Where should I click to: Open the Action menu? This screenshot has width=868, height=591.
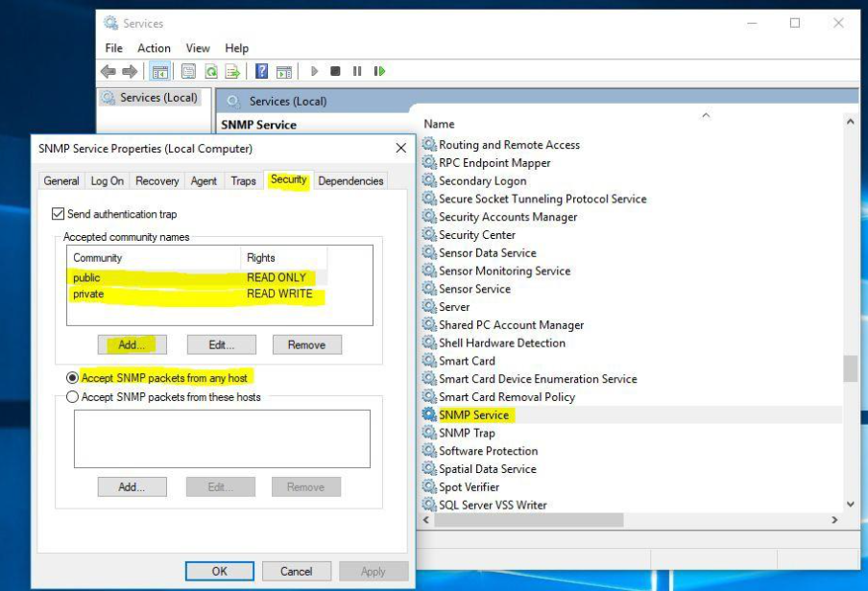coord(154,48)
